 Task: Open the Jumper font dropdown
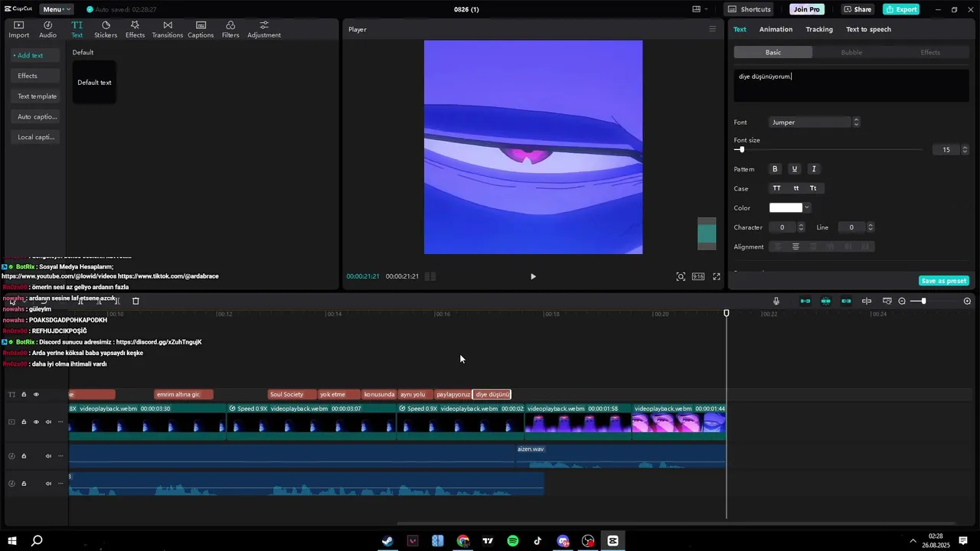pos(814,122)
